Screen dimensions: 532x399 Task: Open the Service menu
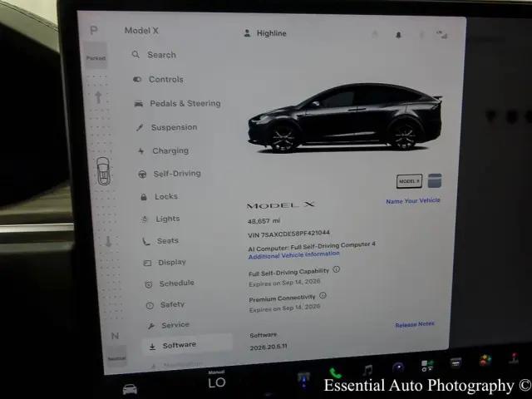click(x=169, y=325)
